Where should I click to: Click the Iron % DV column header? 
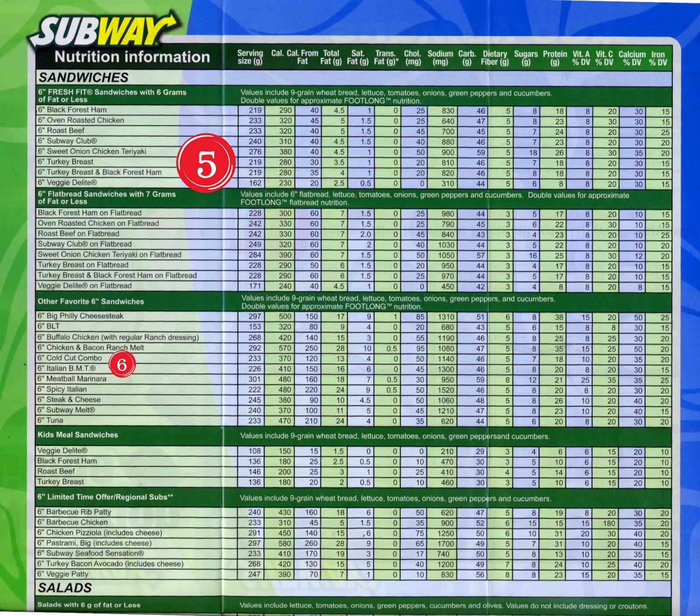658,58
